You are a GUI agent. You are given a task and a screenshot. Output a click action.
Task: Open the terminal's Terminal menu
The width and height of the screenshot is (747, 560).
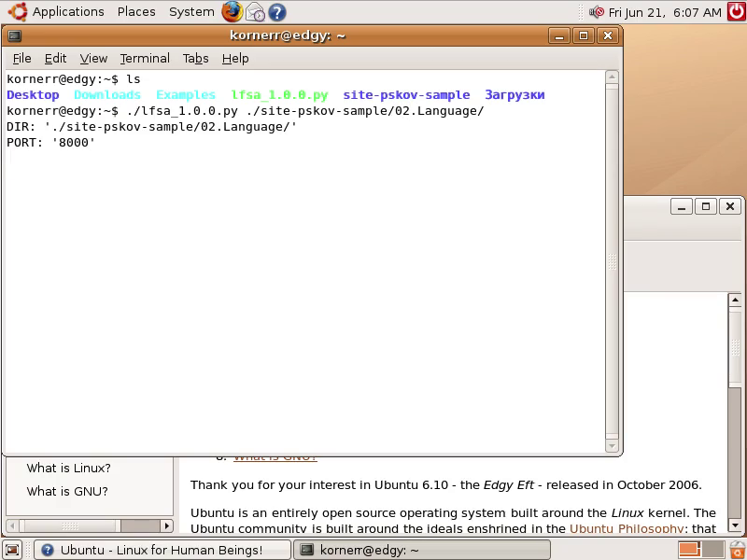point(145,58)
